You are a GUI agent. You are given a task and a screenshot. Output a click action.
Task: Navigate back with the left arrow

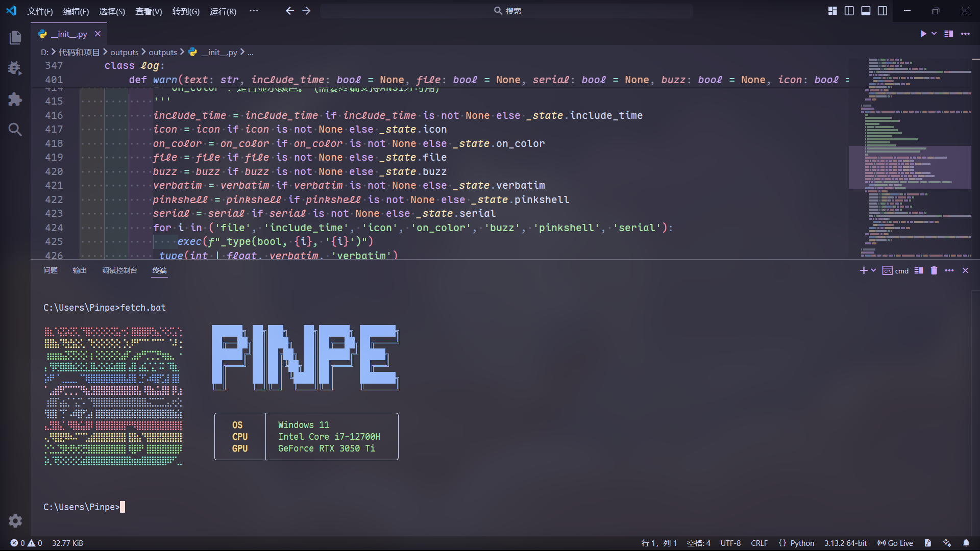[290, 11]
